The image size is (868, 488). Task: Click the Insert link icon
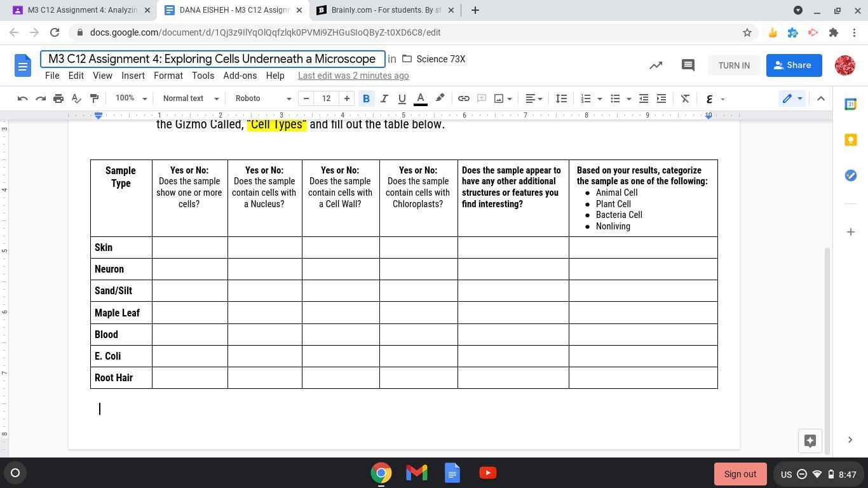[464, 98]
